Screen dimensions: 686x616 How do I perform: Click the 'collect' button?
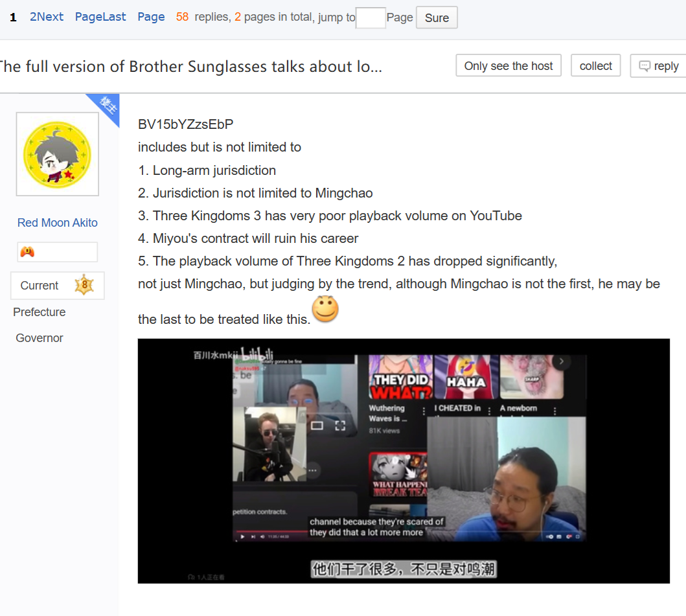pos(595,66)
